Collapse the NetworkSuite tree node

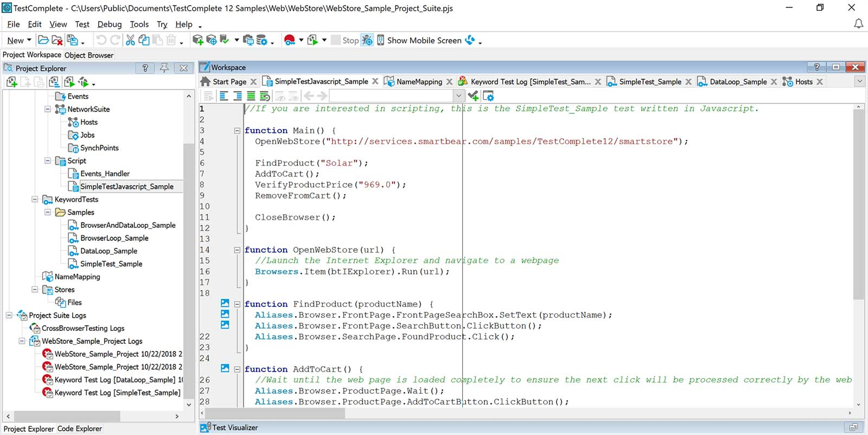[48, 109]
